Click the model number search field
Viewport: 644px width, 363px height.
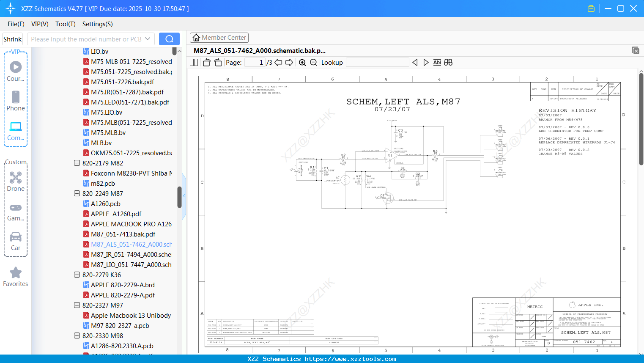point(86,39)
